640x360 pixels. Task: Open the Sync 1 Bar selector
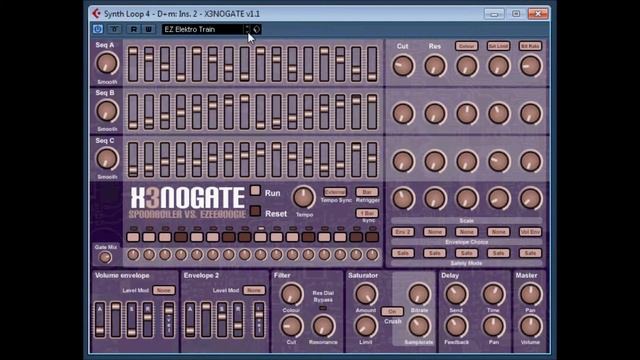[367, 213]
